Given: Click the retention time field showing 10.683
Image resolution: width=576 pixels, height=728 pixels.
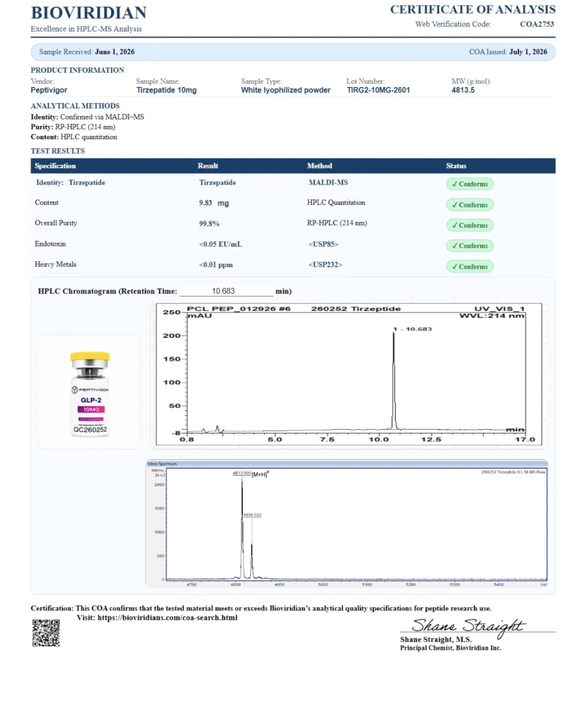Looking at the screenshot, I should (226, 291).
